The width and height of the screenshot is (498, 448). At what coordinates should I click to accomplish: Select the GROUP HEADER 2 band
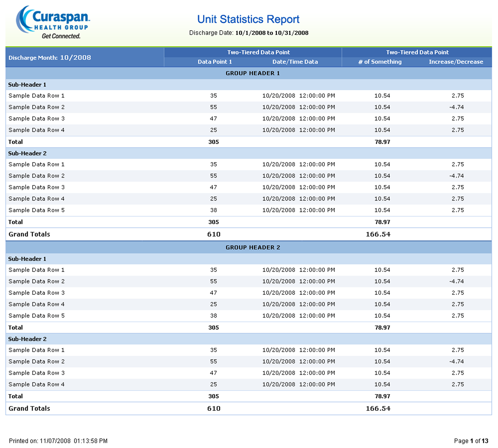click(x=252, y=247)
